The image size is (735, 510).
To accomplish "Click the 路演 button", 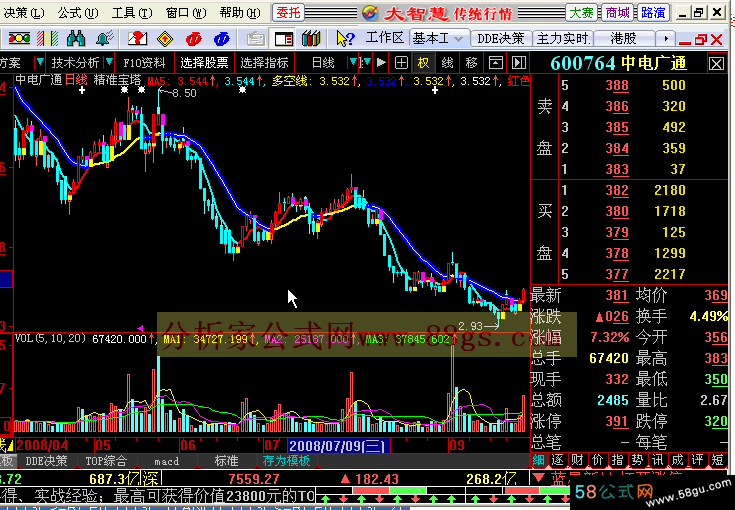I will tap(653, 13).
